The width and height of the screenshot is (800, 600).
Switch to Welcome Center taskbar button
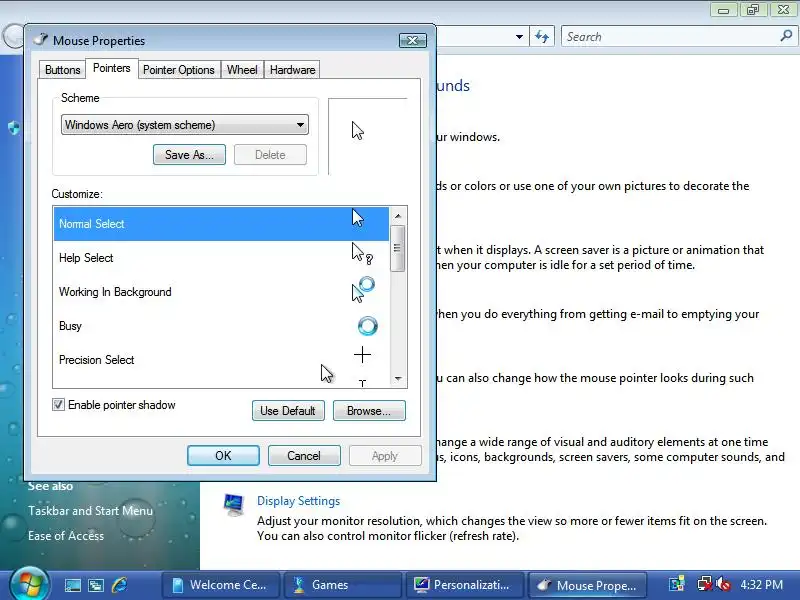click(221, 585)
